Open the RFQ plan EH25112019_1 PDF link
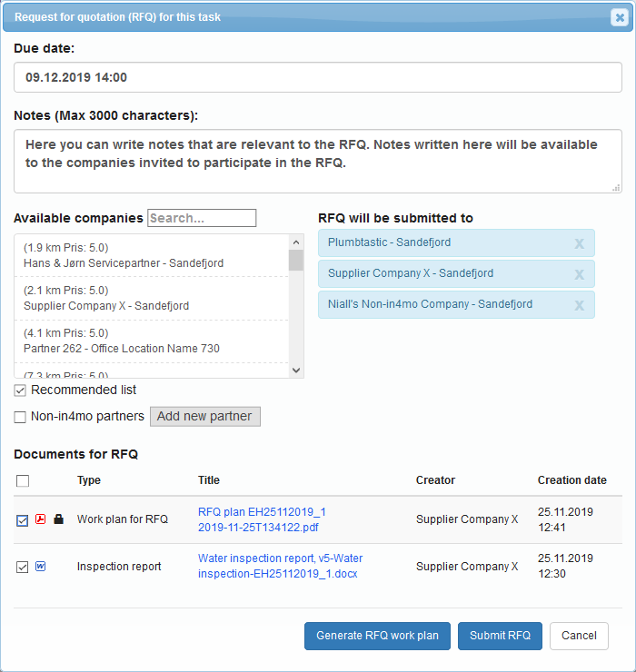This screenshot has height=672, width=636. pyautogui.click(x=262, y=519)
